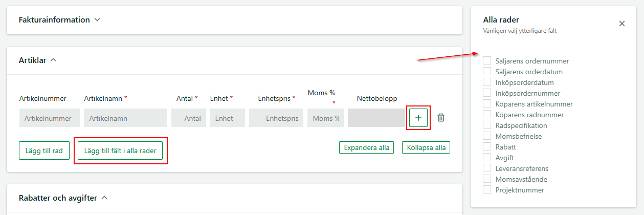This screenshot has width=644, height=215.
Task: Click the Lägg till rad button
Action: coord(44,150)
